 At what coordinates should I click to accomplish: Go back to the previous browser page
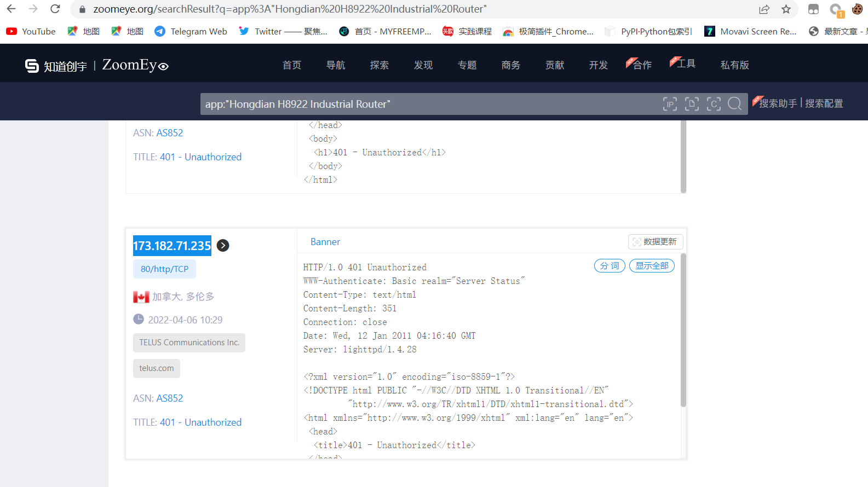pyautogui.click(x=11, y=9)
